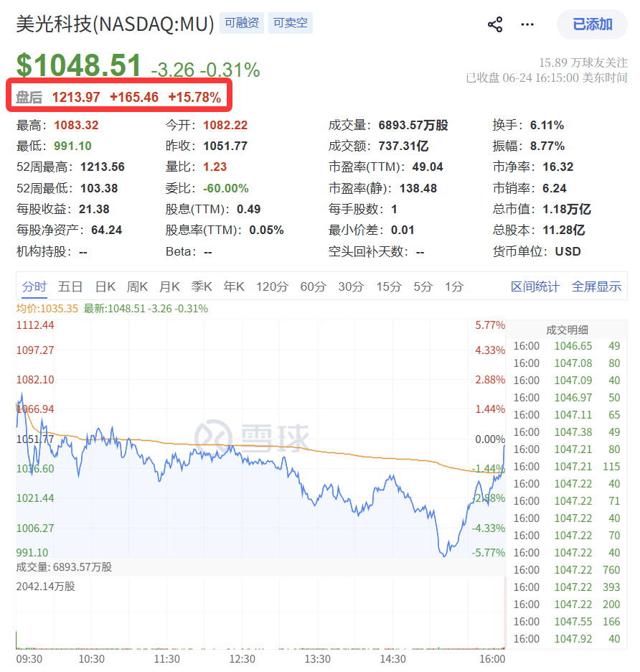Select the 1分 interval tab
Screen dimensions: 640x672
click(x=454, y=286)
